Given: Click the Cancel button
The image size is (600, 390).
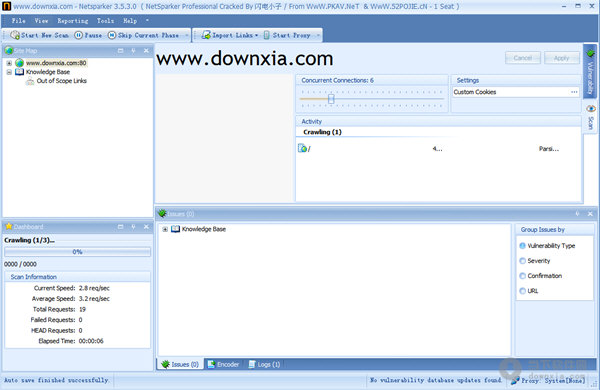Looking at the screenshot, I should pyautogui.click(x=523, y=58).
